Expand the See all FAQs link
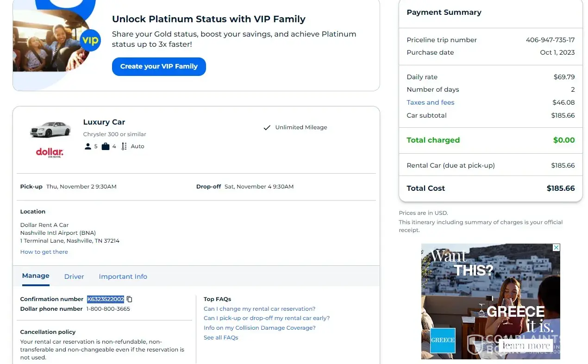This screenshot has width=588, height=364. 221,338
